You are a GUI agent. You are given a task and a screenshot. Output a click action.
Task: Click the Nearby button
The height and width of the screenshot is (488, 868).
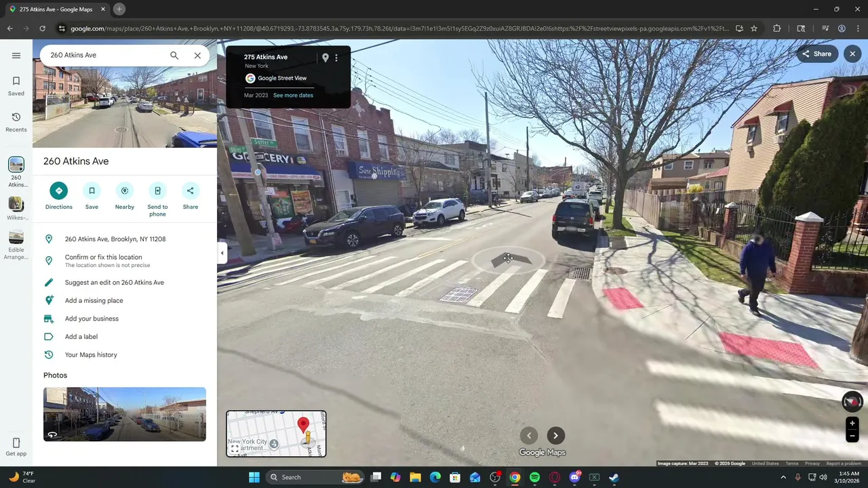click(x=125, y=196)
